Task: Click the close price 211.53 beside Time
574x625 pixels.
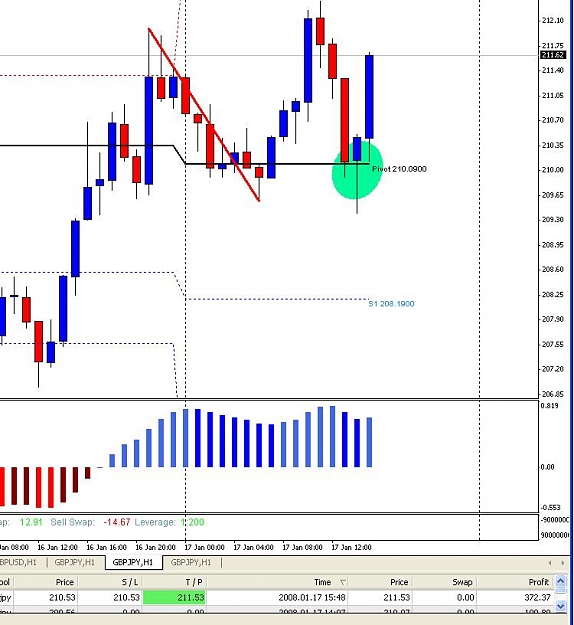Action: point(397,597)
